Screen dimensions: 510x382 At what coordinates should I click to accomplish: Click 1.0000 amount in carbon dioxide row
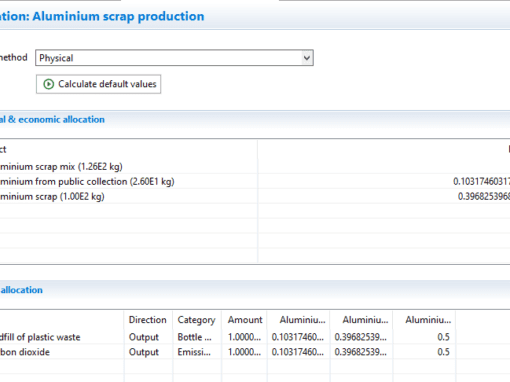pyautogui.click(x=244, y=352)
